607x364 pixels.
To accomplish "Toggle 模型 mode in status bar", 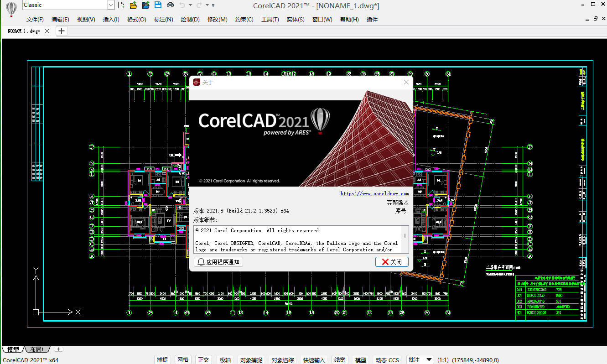I will [360, 359].
